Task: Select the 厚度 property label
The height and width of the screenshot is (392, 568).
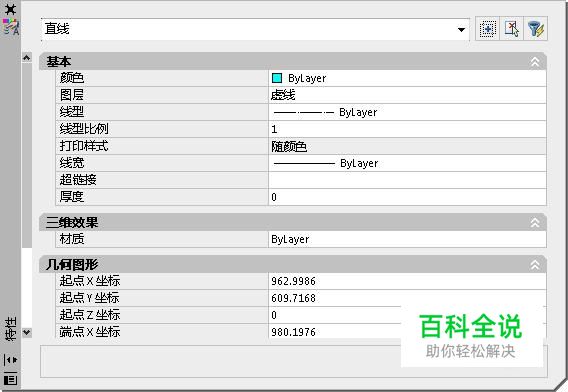Action: click(72, 197)
